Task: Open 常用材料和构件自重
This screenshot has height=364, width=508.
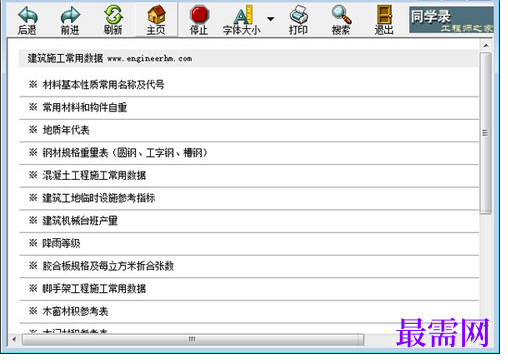Action: coord(85,107)
